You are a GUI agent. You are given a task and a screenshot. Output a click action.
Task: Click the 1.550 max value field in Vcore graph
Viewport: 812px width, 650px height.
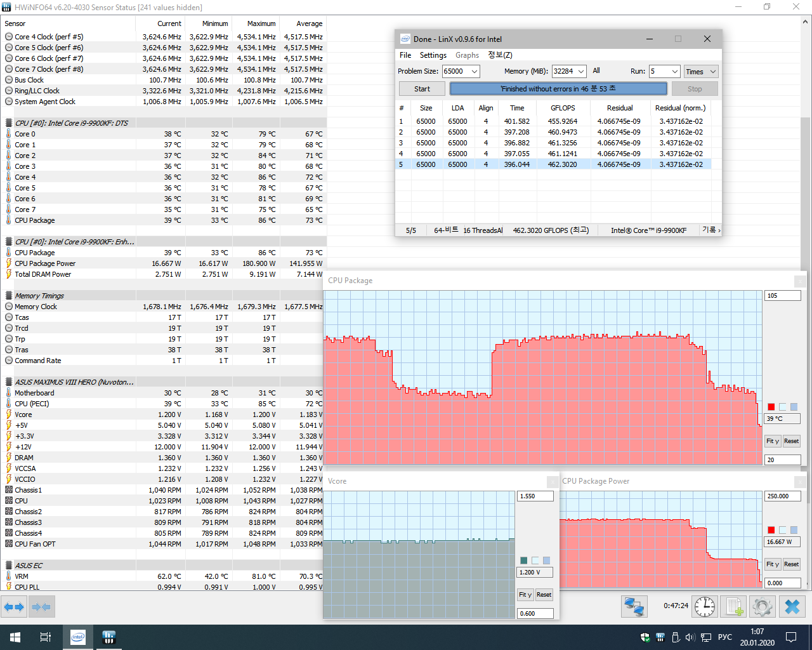pos(535,496)
